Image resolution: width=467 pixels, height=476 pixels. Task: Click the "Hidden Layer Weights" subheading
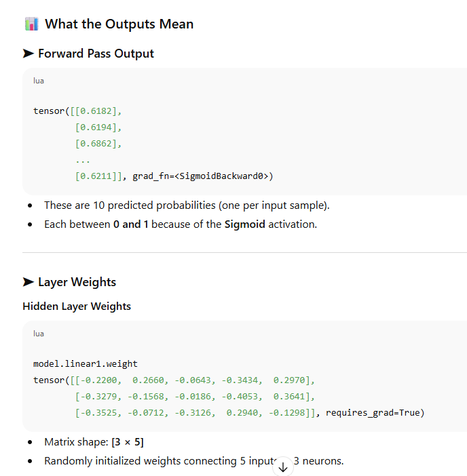tap(77, 306)
